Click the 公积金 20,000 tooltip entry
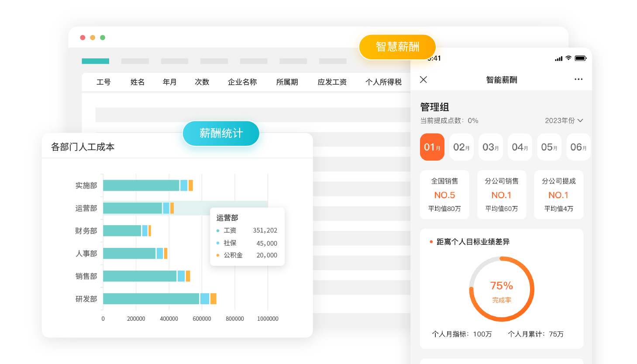 247,255
